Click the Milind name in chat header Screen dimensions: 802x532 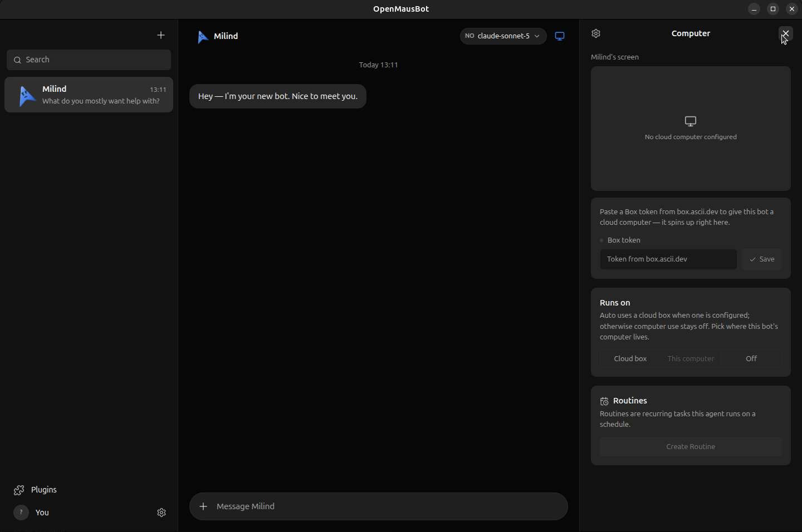click(x=226, y=36)
